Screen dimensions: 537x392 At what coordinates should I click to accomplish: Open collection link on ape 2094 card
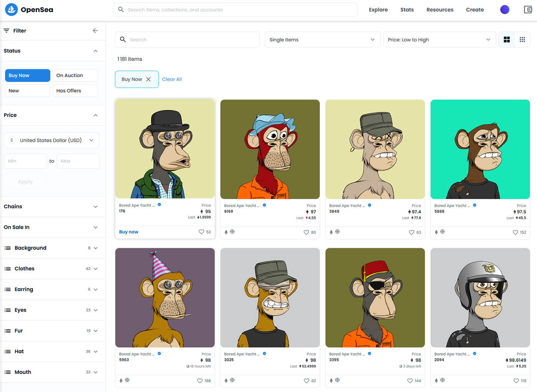(452, 354)
